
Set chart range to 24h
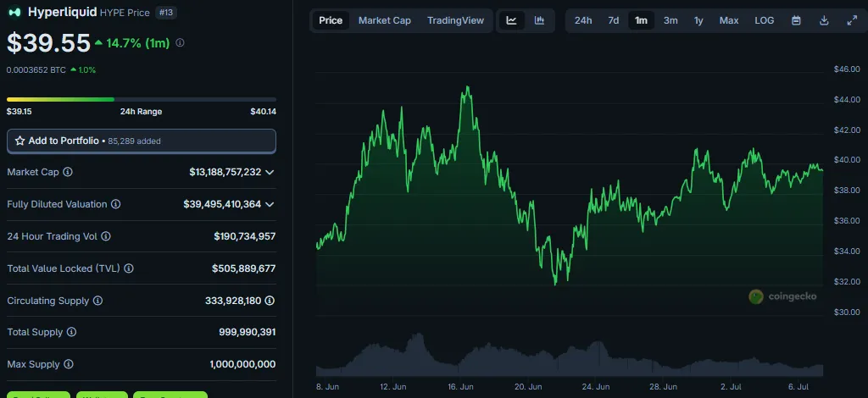click(583, 20)
